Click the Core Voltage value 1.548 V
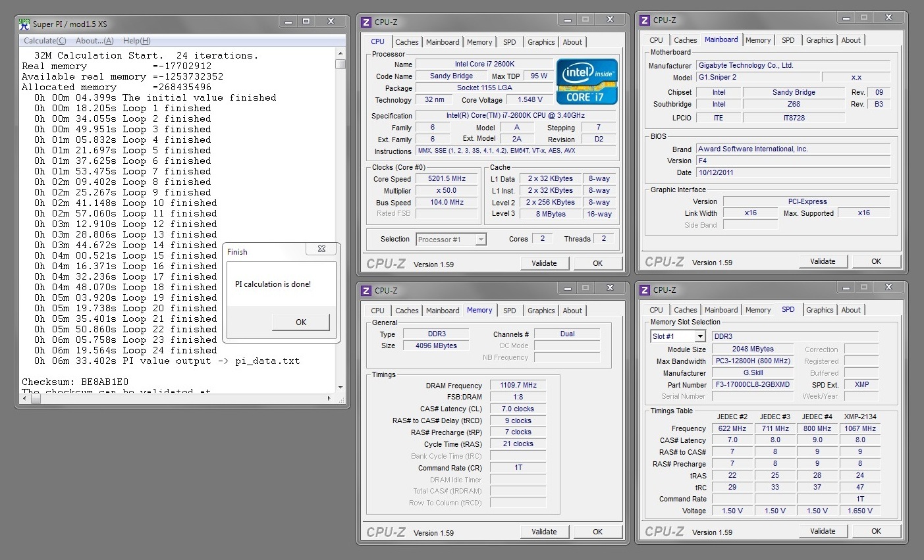The height and width of the screenshot is (560, 924). point(530,99)
